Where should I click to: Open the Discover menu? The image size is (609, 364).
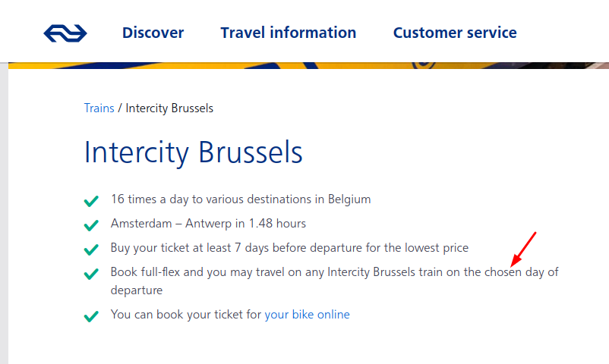point(153,33)
